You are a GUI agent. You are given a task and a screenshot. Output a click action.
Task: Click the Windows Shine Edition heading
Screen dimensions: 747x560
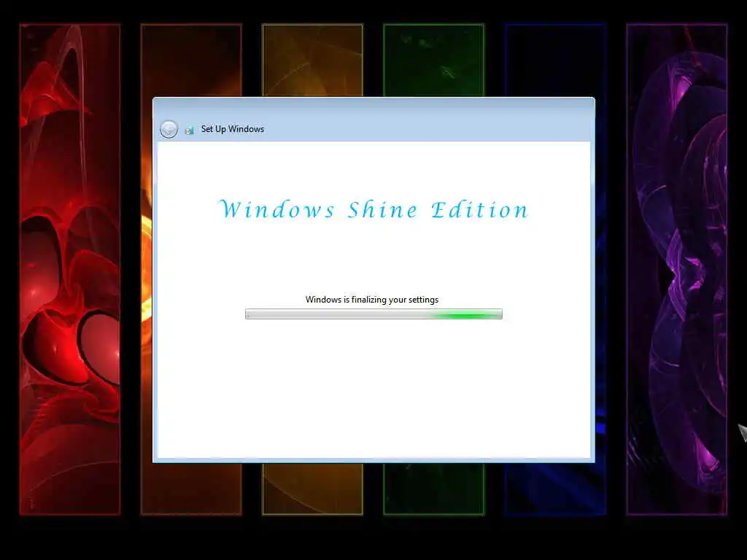pos(373,209)
